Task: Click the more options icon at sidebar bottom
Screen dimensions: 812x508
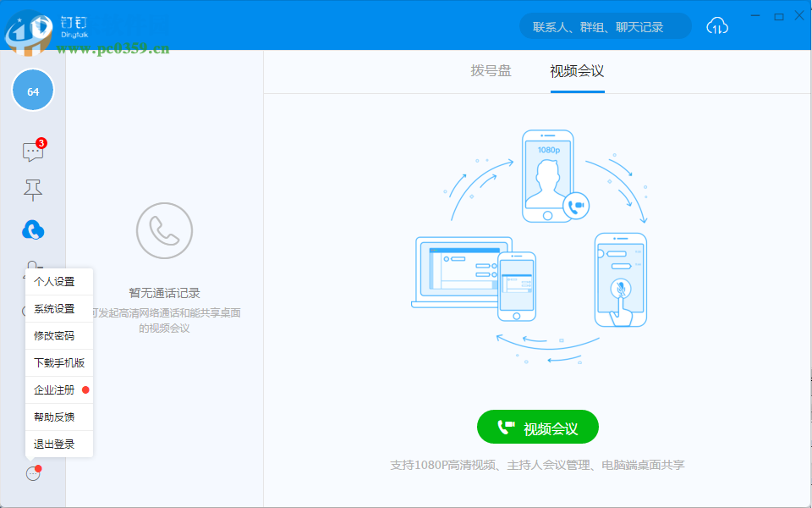Action: (33, 472)
